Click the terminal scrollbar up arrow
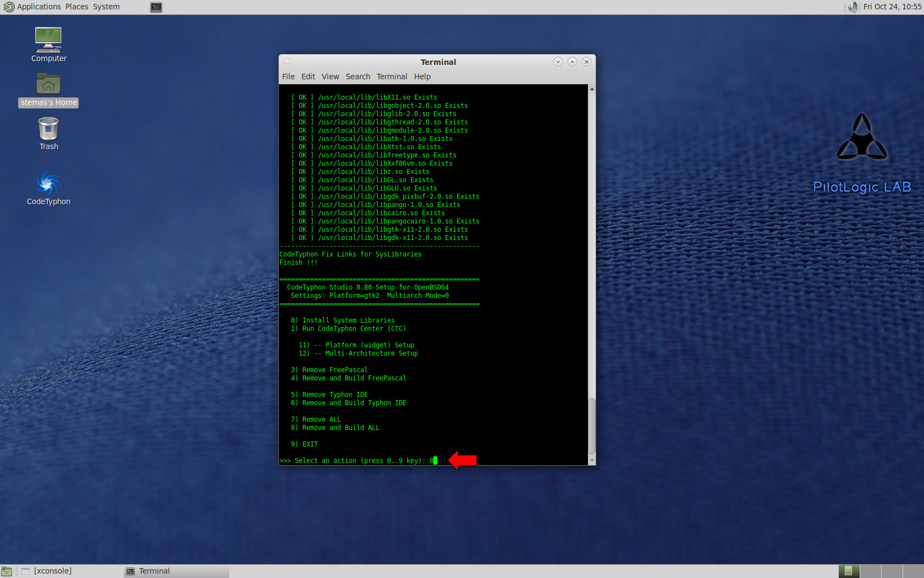The height and width of the screenshot is (578, 924). (x=592, y=89)
